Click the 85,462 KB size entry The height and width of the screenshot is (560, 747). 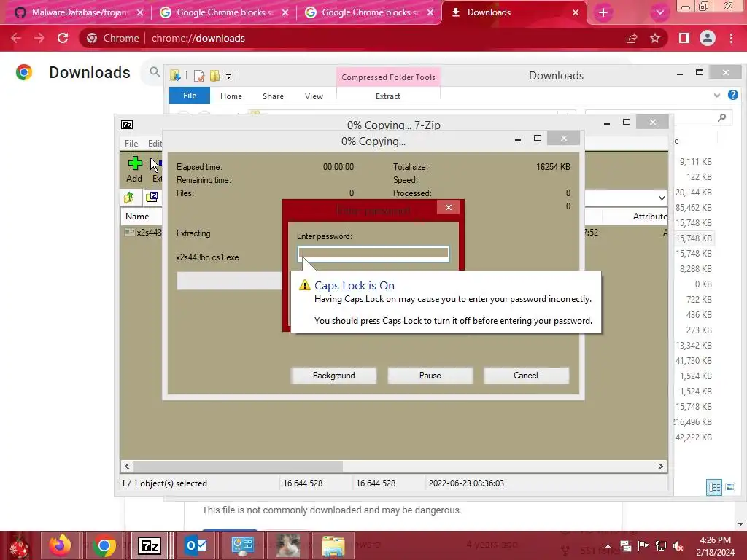(693, 208)
